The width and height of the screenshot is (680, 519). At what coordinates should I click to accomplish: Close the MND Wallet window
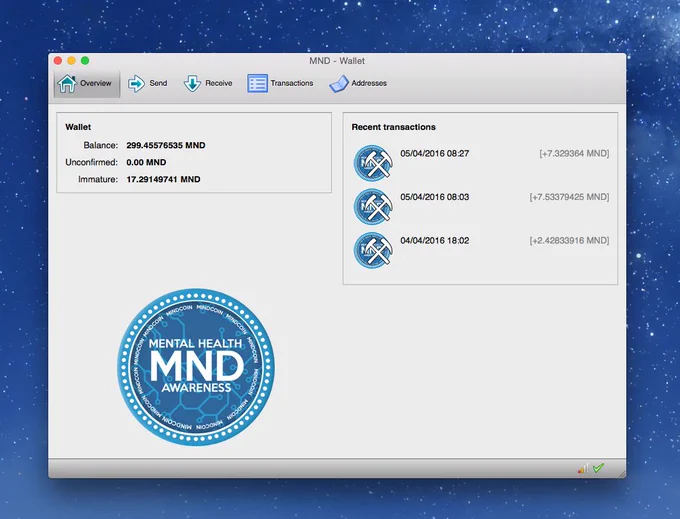(58, 61)
